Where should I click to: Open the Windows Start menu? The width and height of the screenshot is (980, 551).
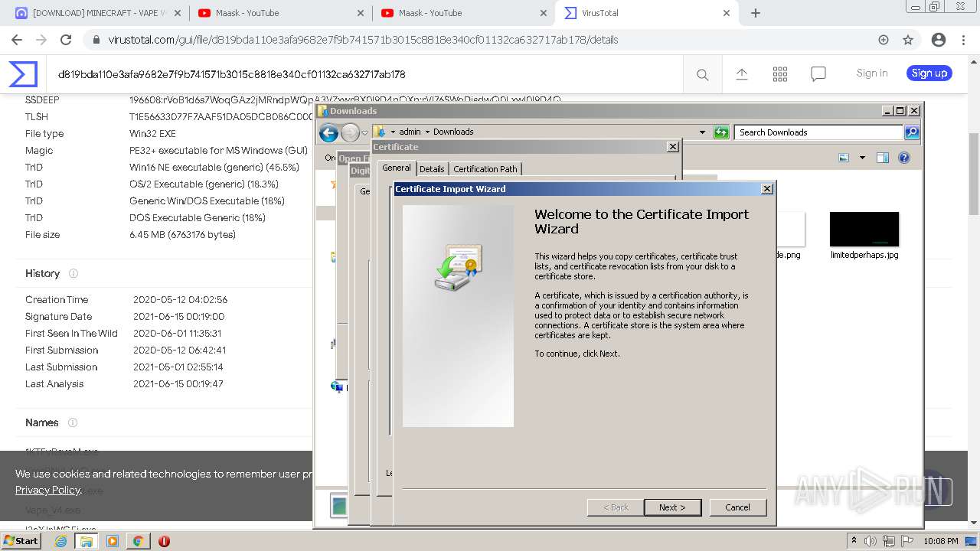tap(21, 541)
